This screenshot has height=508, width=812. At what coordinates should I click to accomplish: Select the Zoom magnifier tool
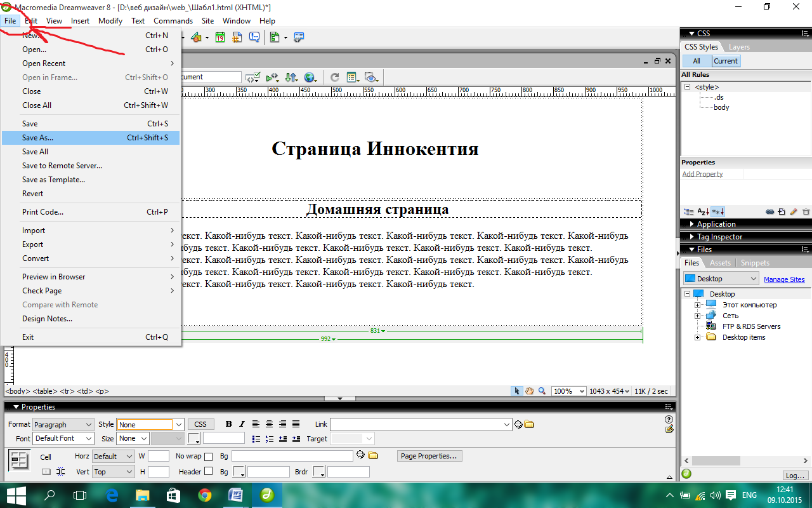(x=542, y=391)
